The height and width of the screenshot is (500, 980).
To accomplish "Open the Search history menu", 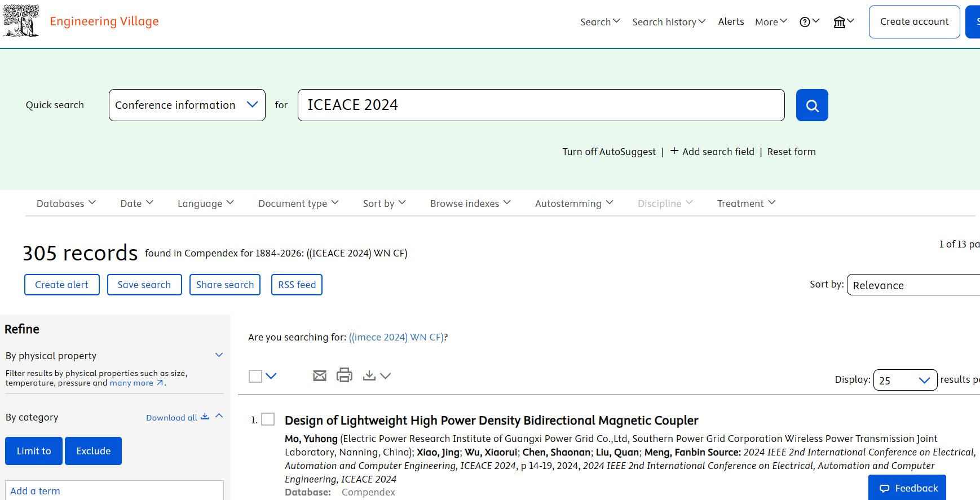I will [x=669, y=21].
